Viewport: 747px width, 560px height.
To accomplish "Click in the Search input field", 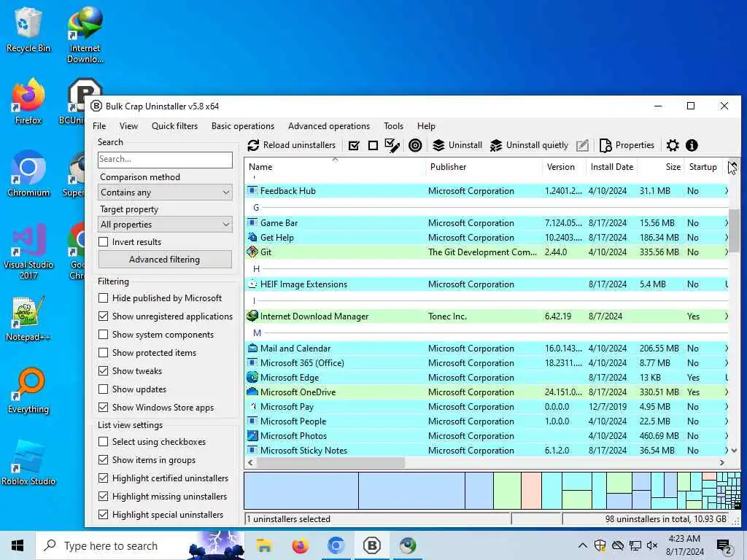I will point(165,160).
